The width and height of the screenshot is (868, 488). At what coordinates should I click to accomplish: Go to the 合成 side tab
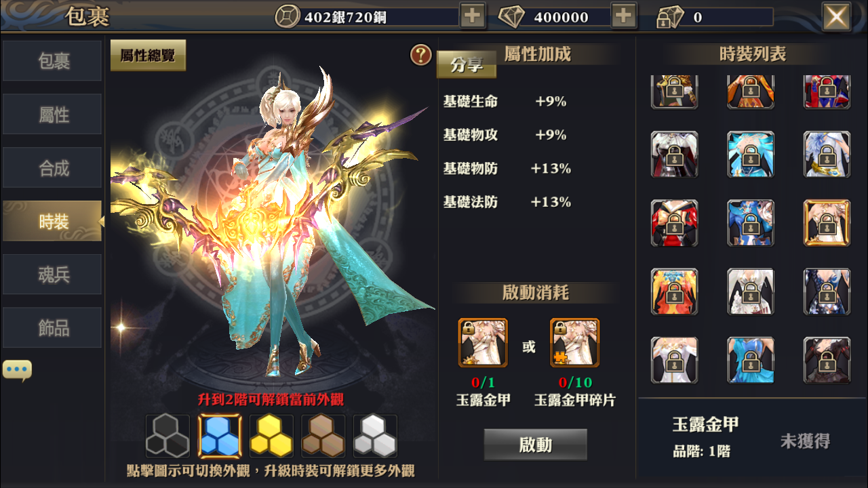[x=52, y=167]
